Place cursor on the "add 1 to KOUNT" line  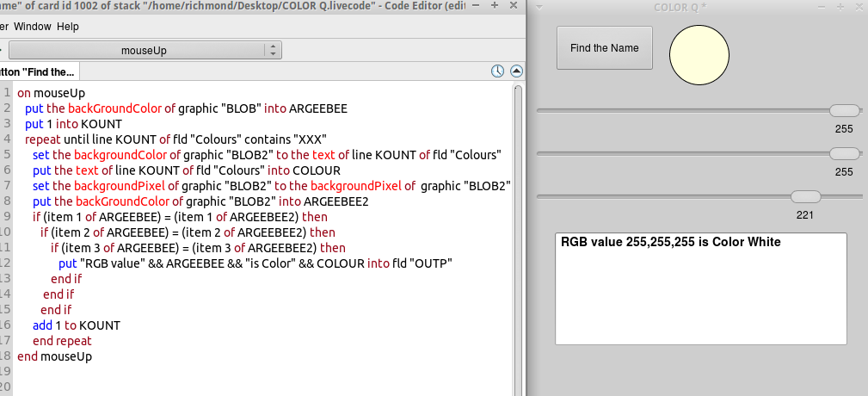[76, 325]
